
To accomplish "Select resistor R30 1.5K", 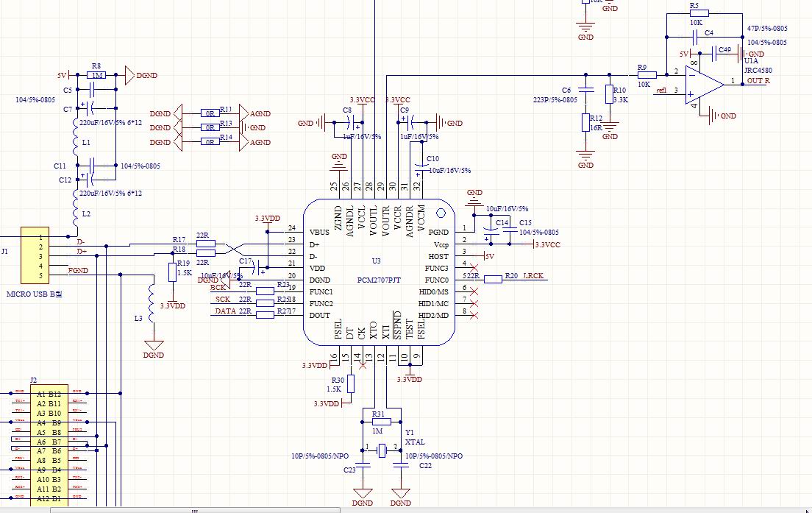I will pos(351,383).
